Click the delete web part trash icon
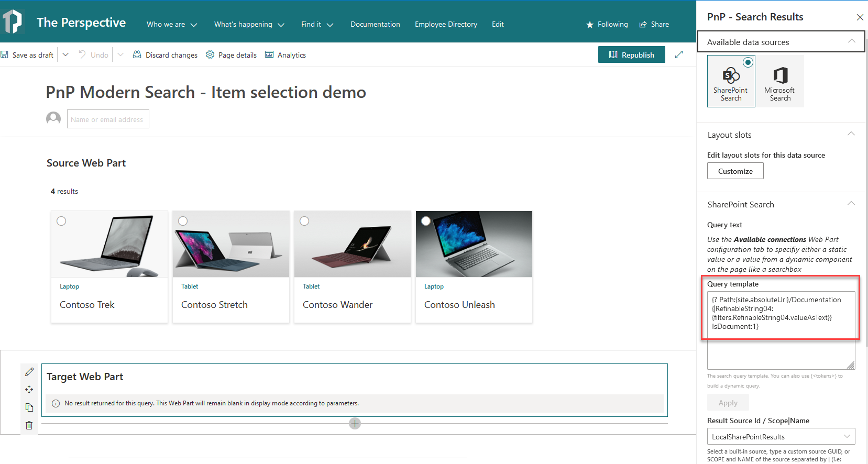 [x=29, y=425]
